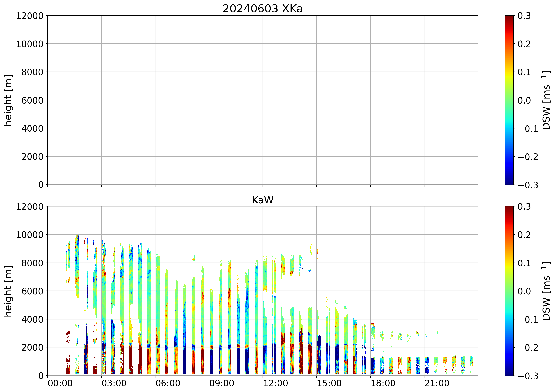This screenshot has width=556, height=392.
Task: Click the bottom panel's 'height [m]' label
Action: coord(8,291)
